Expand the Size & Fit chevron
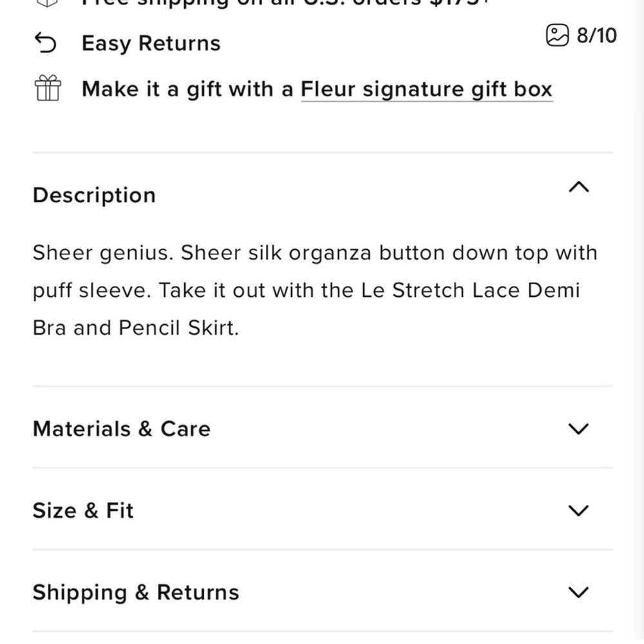This screenshot has width=644, height=644. point(579,511)
